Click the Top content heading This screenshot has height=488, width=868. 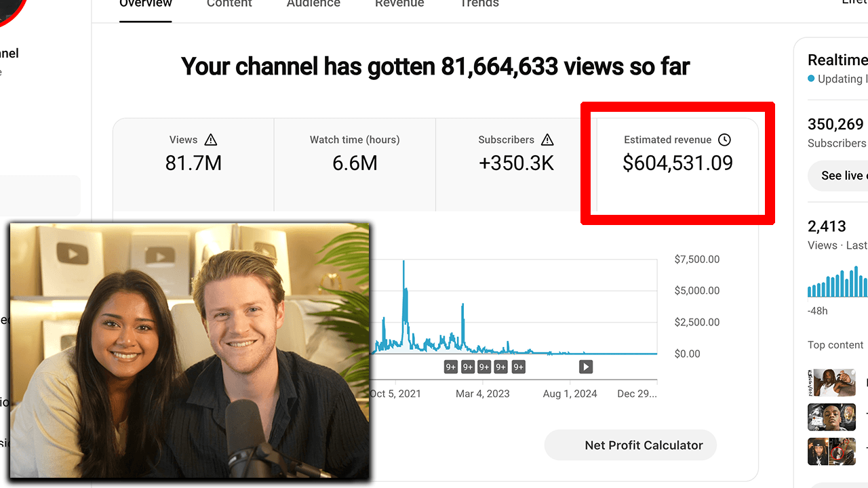835,345
